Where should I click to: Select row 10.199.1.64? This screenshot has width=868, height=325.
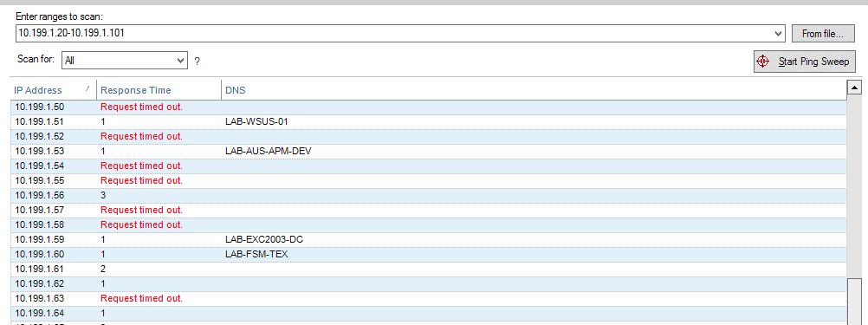[429, 314]
